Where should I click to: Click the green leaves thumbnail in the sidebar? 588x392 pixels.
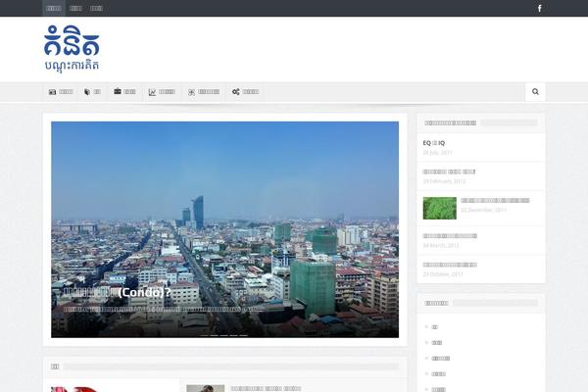[x=439, y=208]
